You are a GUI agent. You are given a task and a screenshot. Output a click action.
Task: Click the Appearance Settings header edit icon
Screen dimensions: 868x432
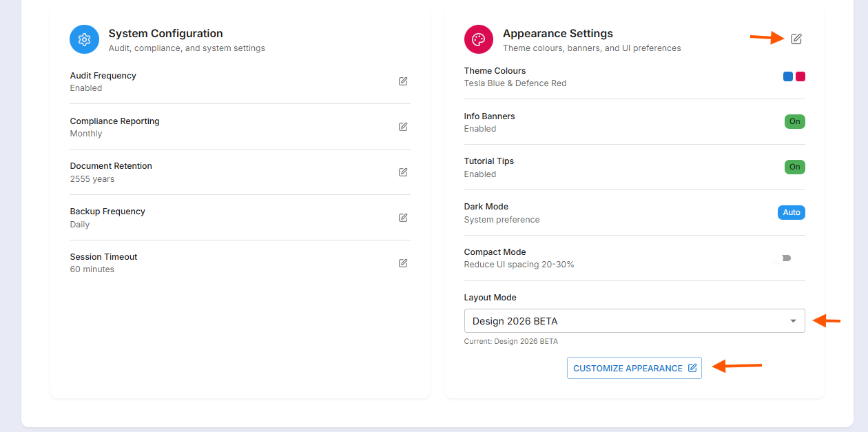coord(796,39)
